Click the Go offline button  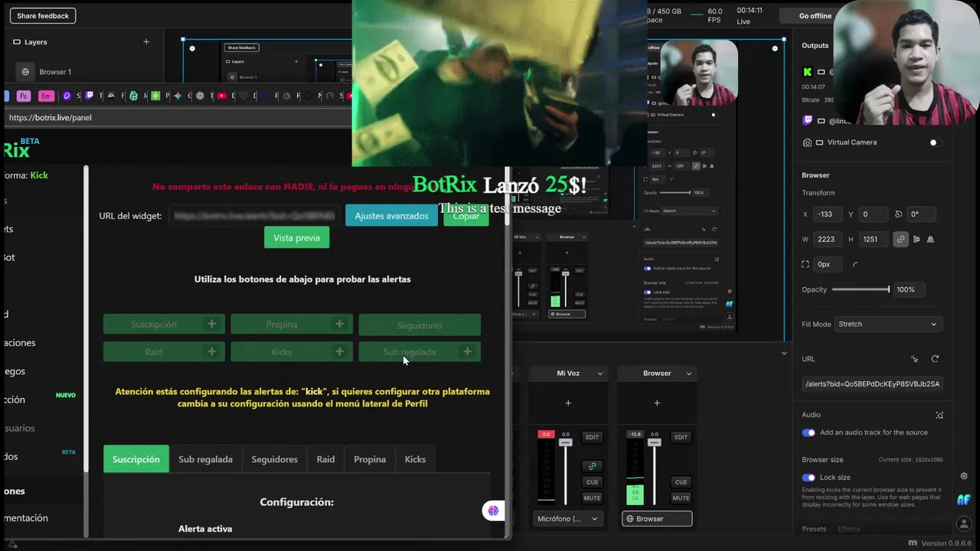[x=815, y=15]
